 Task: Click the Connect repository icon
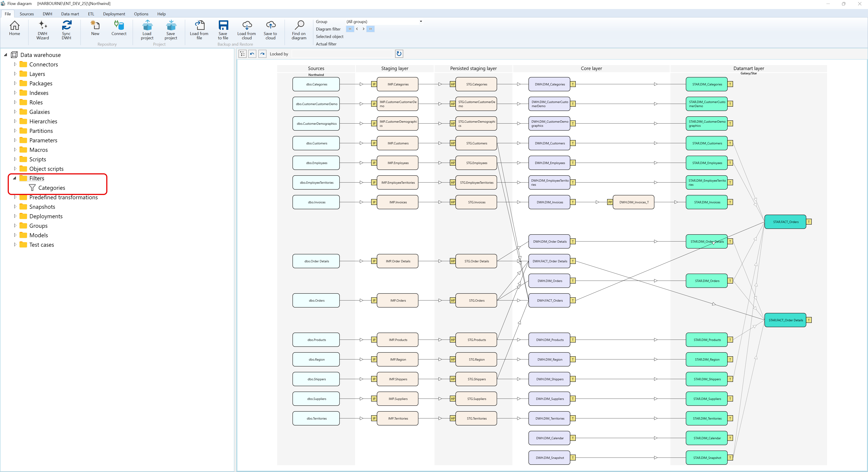point(119,28)
